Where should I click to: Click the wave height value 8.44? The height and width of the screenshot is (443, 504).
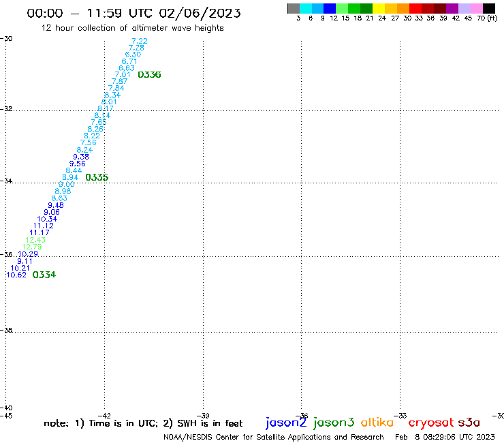coord(74,170)
